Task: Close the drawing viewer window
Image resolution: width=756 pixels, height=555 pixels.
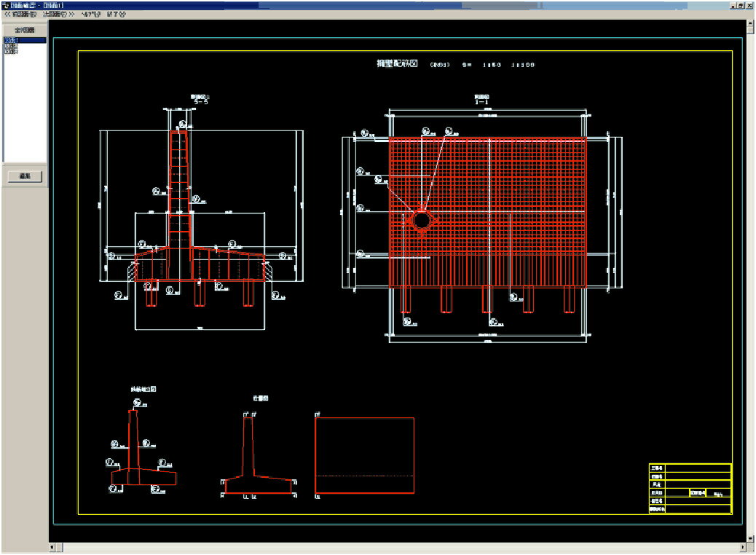Action: (750, 4)
